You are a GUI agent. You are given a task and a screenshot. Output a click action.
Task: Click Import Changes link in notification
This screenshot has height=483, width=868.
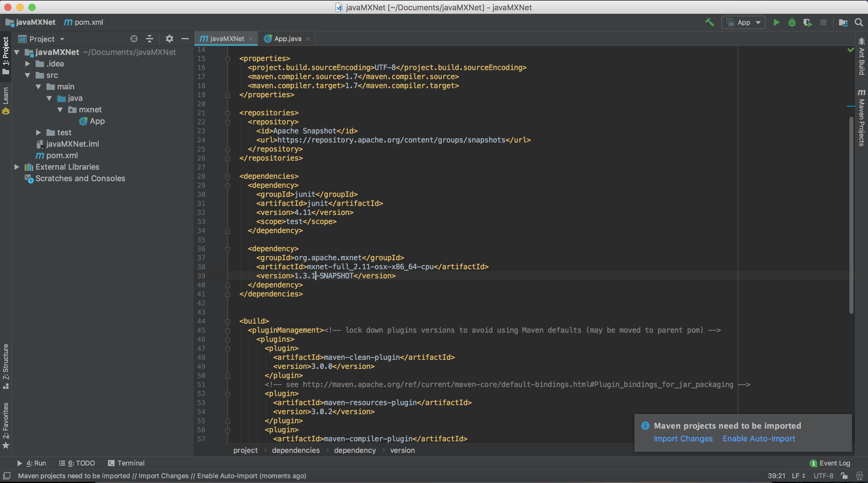683,439
